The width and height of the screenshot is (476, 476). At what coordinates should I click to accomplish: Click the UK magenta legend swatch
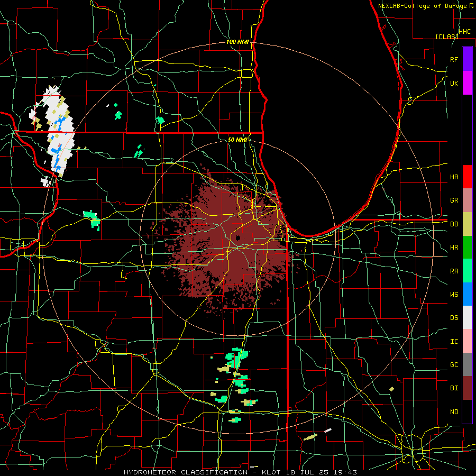coord(467,83)
